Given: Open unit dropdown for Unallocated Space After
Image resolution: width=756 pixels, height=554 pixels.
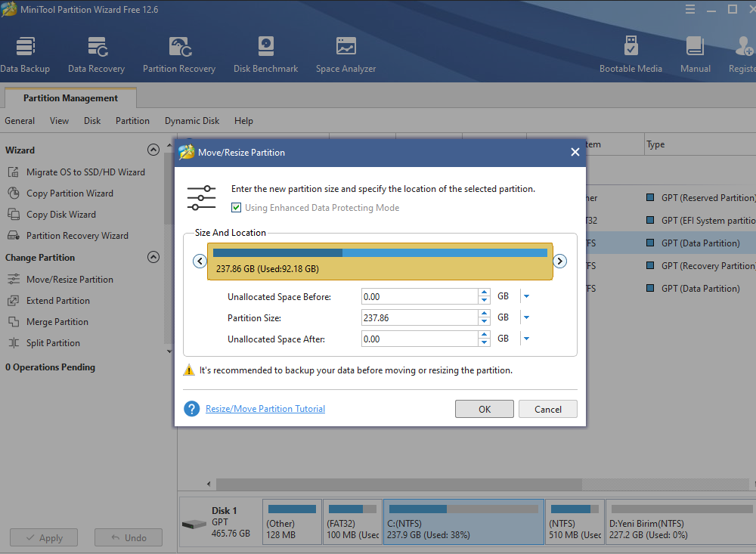Looking at the screenshot, I should [x=526, y=339].
